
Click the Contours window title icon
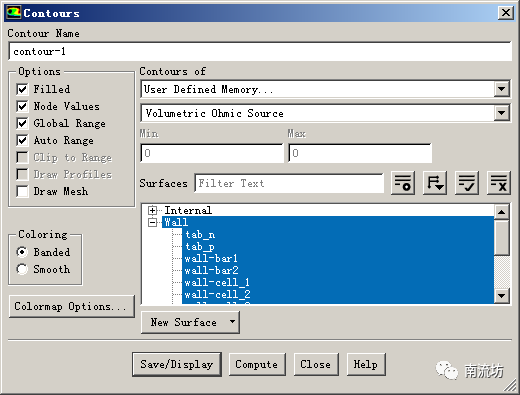coord(14,13)
